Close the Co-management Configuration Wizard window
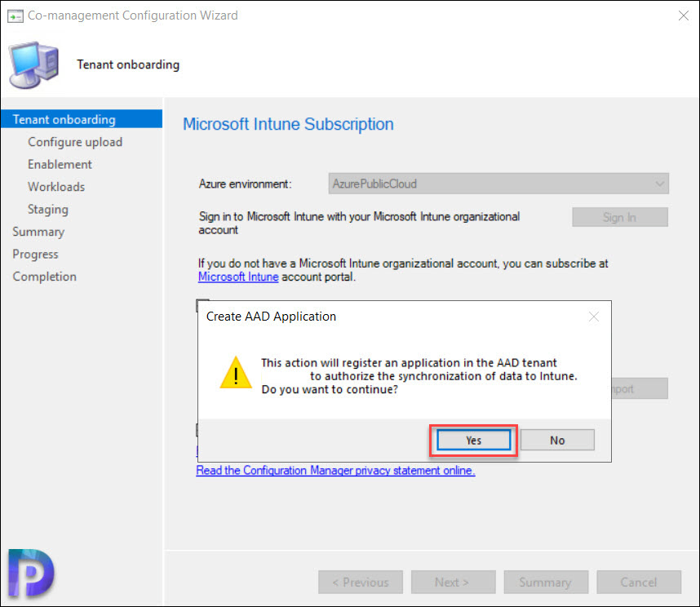Image resolution: width=700 pixels, height=607 pixels. click(x=684, y=16)
